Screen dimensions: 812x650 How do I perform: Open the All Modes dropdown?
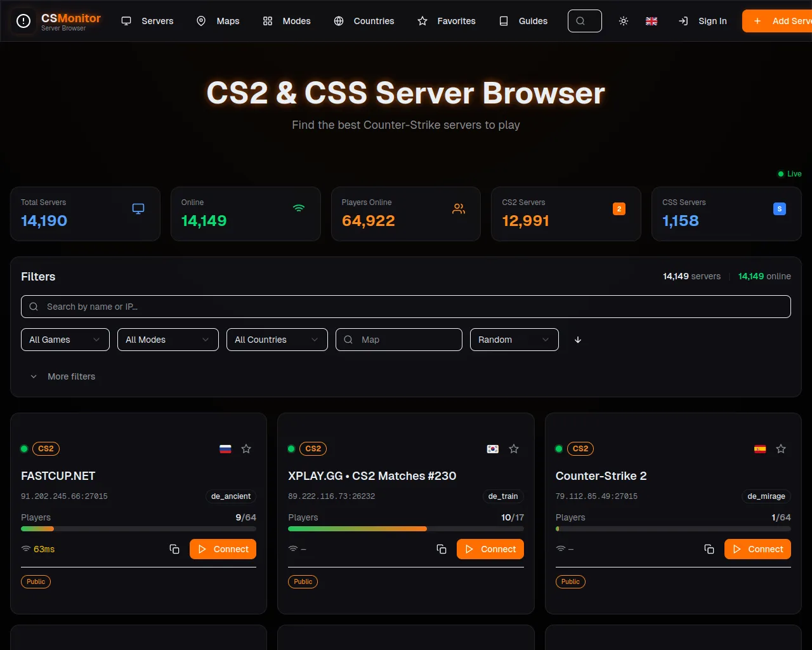click(168, 340)
